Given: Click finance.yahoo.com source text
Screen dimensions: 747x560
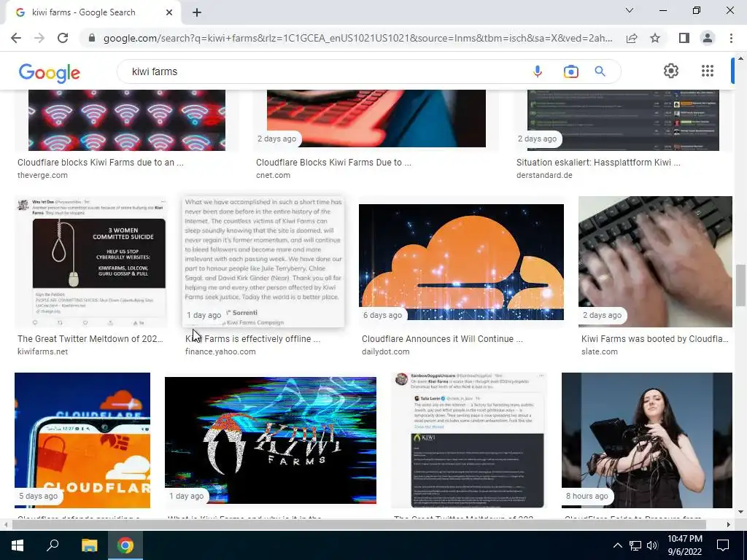Looking at the screenshot, I should point(220,352).
